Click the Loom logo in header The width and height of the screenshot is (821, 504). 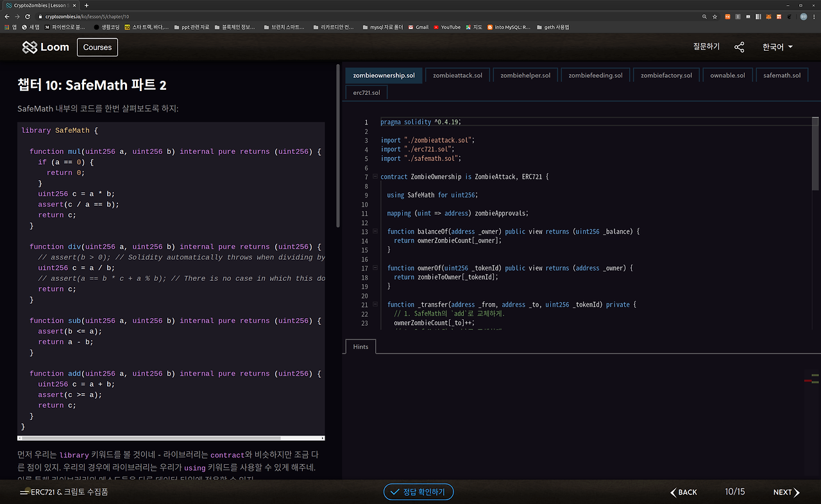point(46,47)
